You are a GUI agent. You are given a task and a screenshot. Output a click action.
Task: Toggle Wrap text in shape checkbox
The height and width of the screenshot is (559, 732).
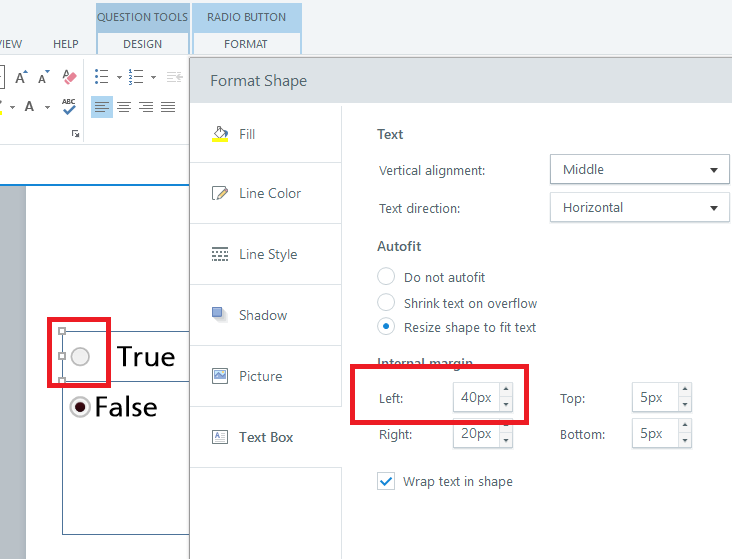pyautogui.click(x=386, y=481)
